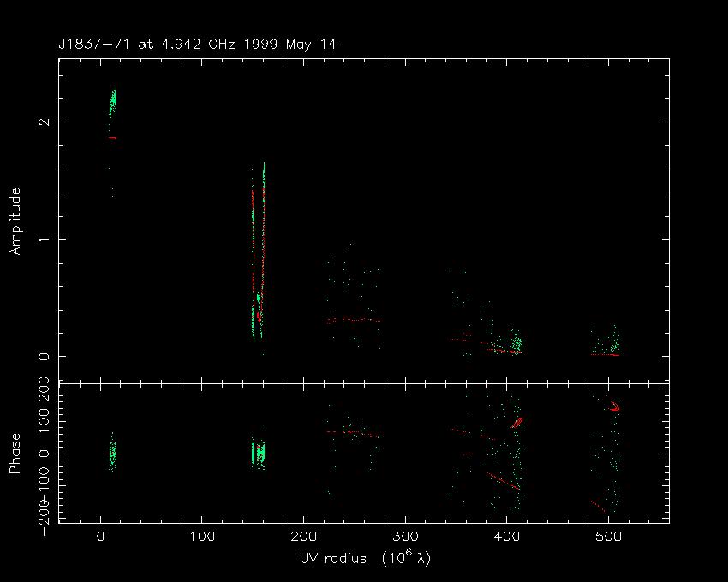Viewport: 728px width, 582px height.
Task: Click the short red model line near amplitude 1.9
Action: pos(112,138)
